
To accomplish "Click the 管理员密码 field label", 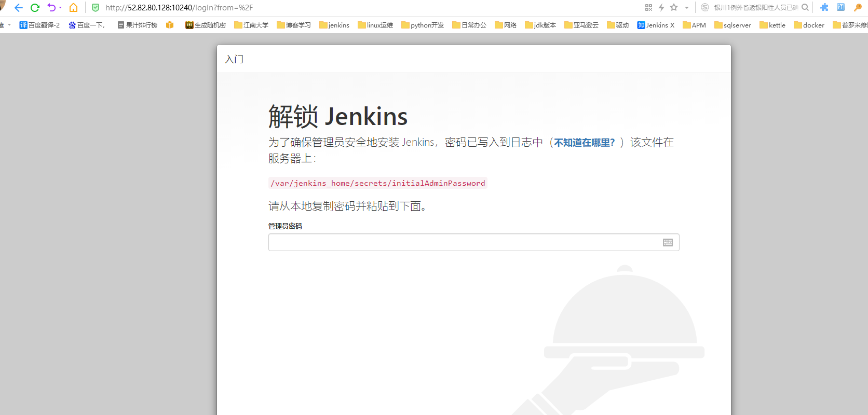I will [285, 226].
